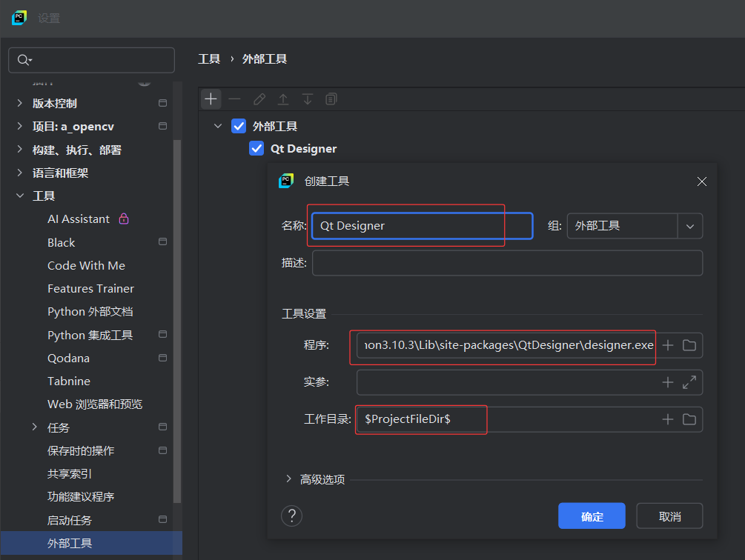
Task: Select 功能建议程序 settings page
Action: (81, 497)
